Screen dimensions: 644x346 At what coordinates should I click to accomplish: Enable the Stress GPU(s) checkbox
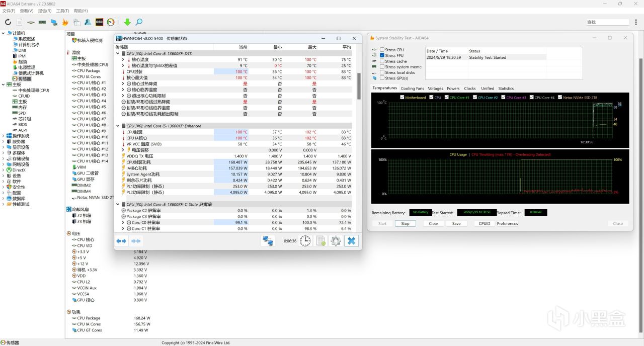[382, 78]
